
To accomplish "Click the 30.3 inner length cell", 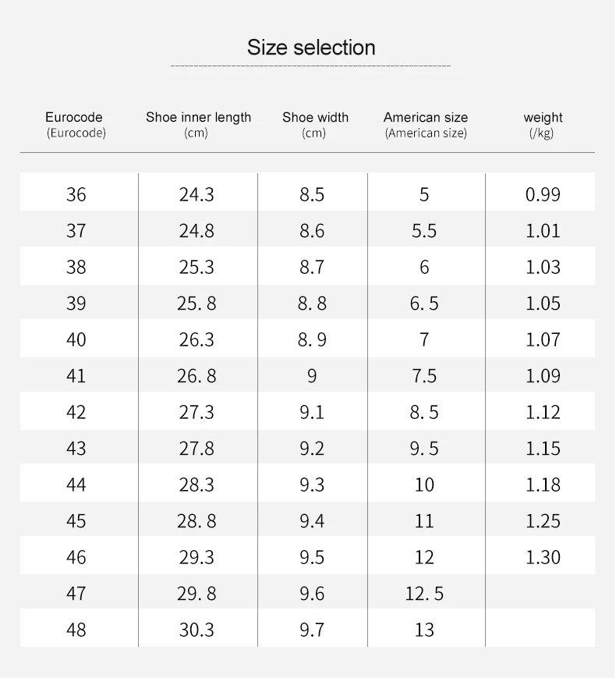I will (x=196, y=630).
